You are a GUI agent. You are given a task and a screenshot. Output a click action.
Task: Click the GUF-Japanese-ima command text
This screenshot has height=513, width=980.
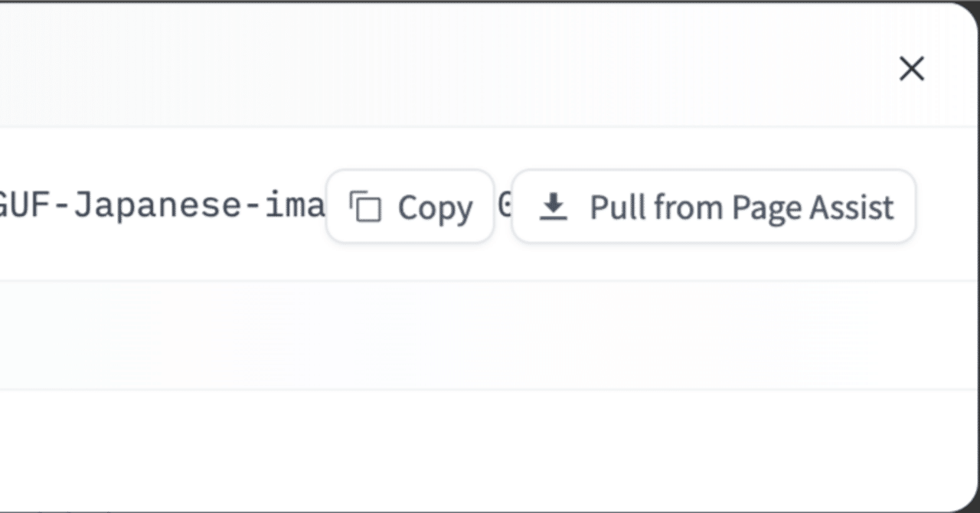coord(161,206)
